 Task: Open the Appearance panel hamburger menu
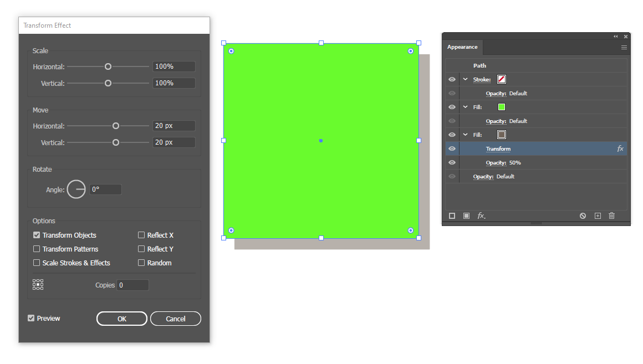(x=624, y=47)
